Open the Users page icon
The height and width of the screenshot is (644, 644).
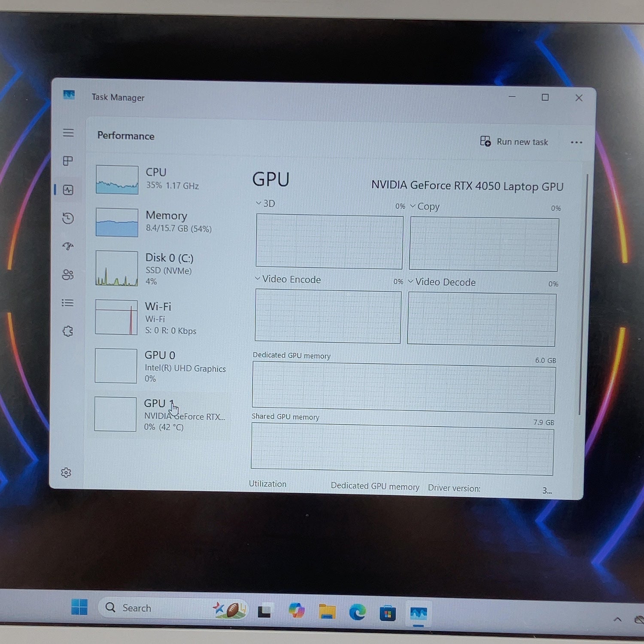[x=68, y=275]
